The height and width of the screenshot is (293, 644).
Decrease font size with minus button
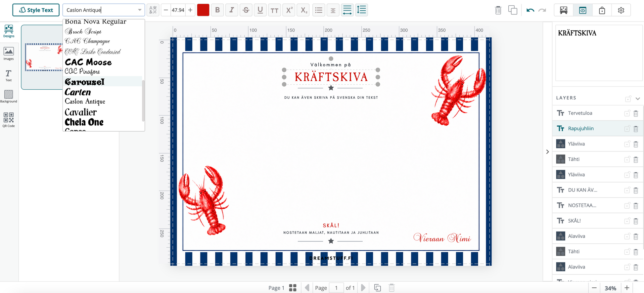[x=166, y=10]
